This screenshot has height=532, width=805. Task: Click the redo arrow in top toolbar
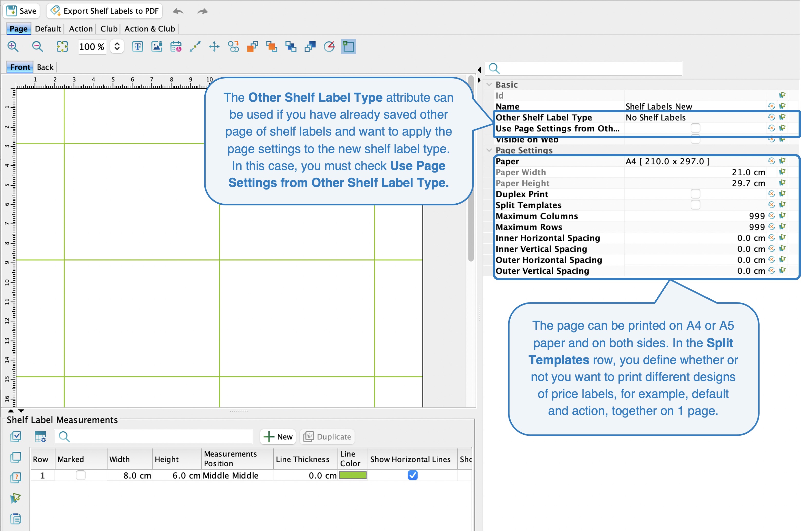pyautogui.click(x=203, y=11)
